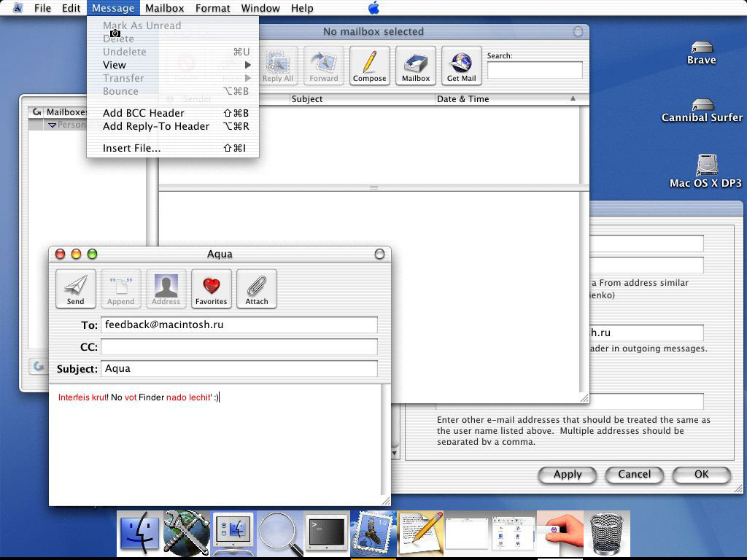Screen dimensions: 747x560
Task: Open the Address silhouette icon
Action: (166, 289)
